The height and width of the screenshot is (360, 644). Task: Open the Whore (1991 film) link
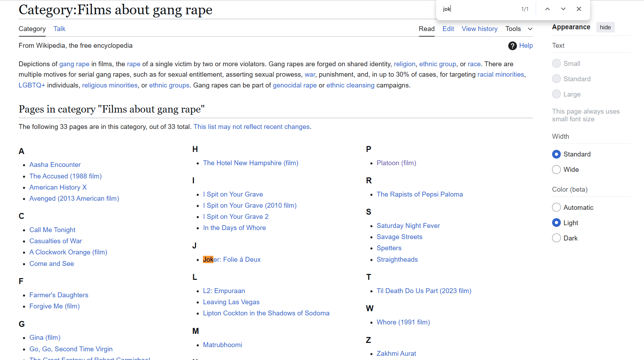click(403, 322)
